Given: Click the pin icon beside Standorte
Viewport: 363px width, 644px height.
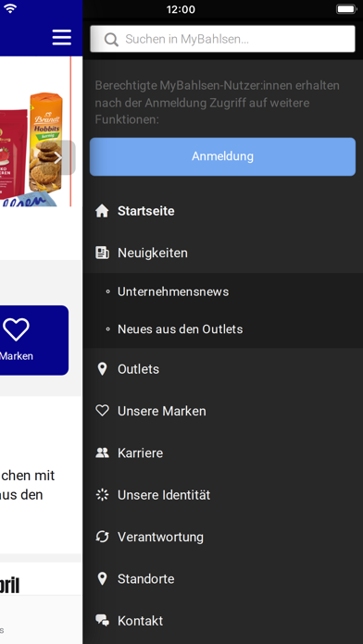Looking at the screenshot, I should 102,578.
